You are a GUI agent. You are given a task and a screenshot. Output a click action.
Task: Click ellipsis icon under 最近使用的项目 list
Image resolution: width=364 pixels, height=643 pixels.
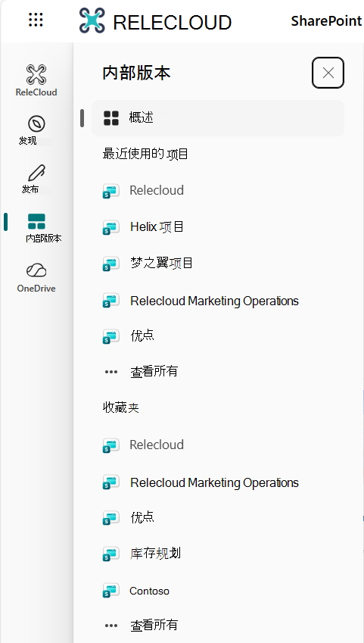click(111, 372)
